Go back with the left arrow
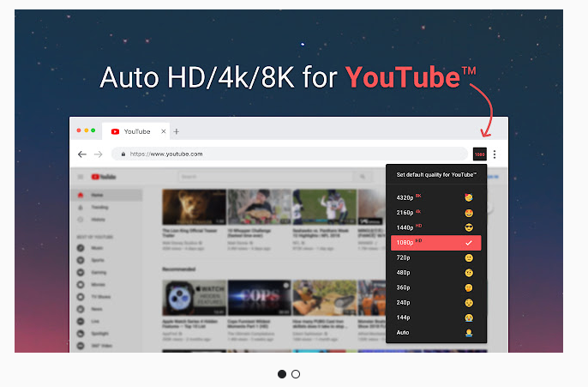The height and width of the screenshot is (387, 588). (82, 154)
